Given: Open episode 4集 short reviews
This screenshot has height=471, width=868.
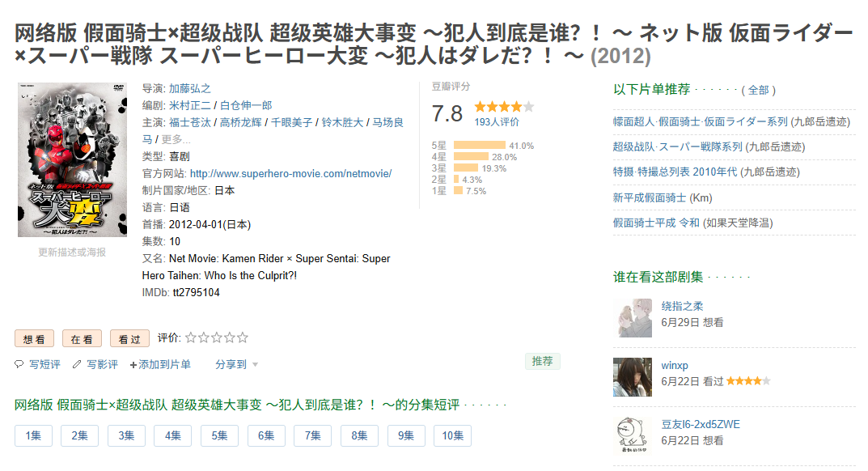Looking at the screenshot, I should 173,435.
